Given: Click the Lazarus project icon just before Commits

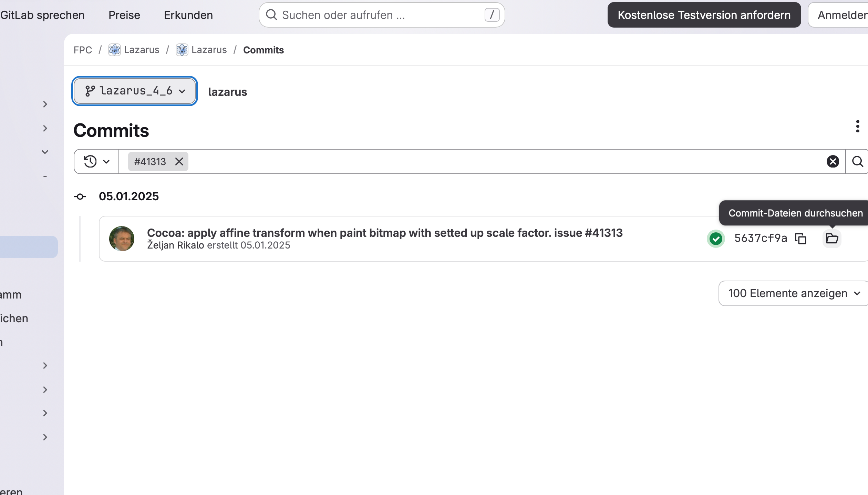Looking at the screenshot, I should tap(182, 50).
